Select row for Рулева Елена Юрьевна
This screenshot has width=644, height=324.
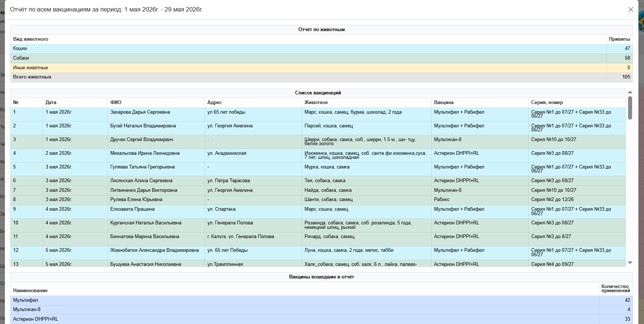point(318,200)
